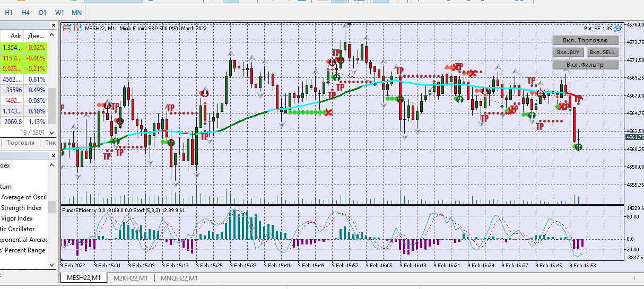The image size is (644, 289).
Task: Click the Дне... column header
Action: click(36, 36)
